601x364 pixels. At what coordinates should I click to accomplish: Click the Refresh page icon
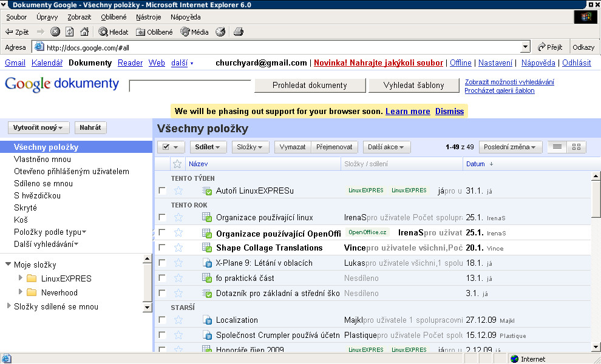[70, 32]
